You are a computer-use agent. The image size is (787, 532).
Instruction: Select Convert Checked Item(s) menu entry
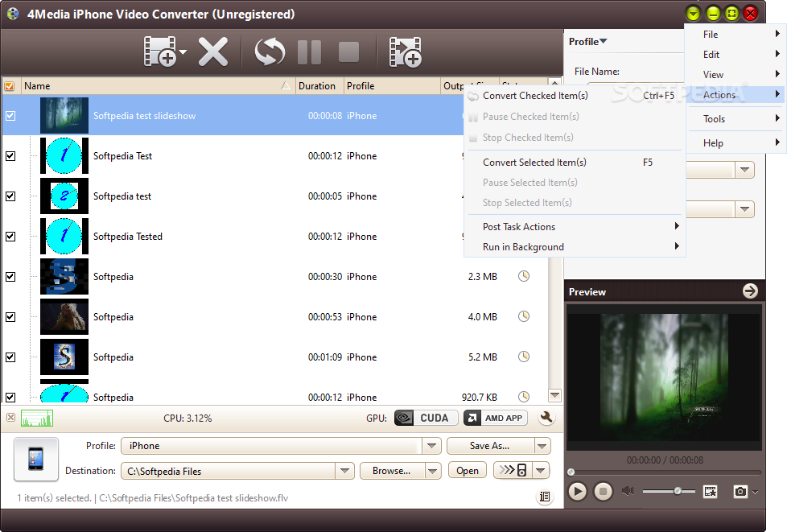(x=575, y=95)
